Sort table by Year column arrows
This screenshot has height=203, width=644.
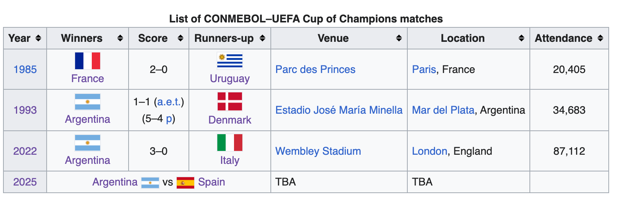(38, 38)
